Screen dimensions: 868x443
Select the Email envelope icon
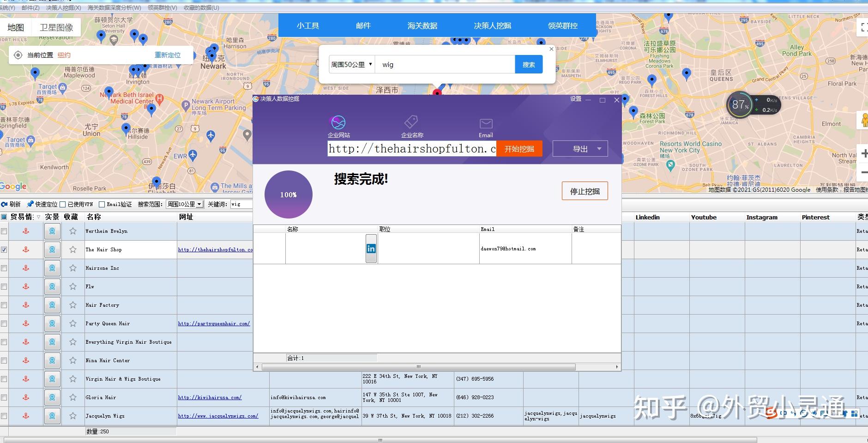(486, 123)
